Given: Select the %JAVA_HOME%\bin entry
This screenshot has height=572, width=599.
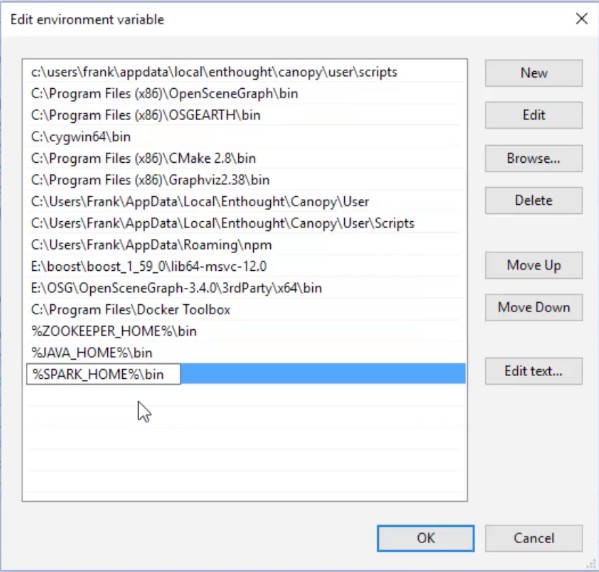Looking at the screenshot, I should tap(244, 353).
